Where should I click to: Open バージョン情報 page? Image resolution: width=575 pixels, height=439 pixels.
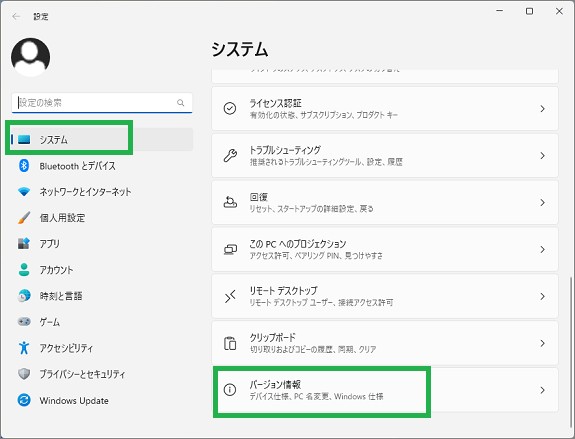(x=385, y=390)
